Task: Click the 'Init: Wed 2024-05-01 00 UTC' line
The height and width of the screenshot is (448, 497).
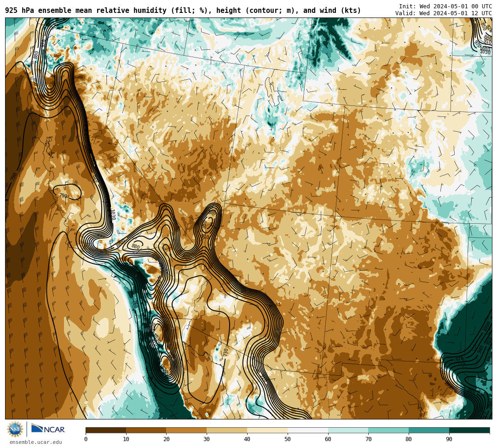Action: pyautogui.click(x=445, y=6)
